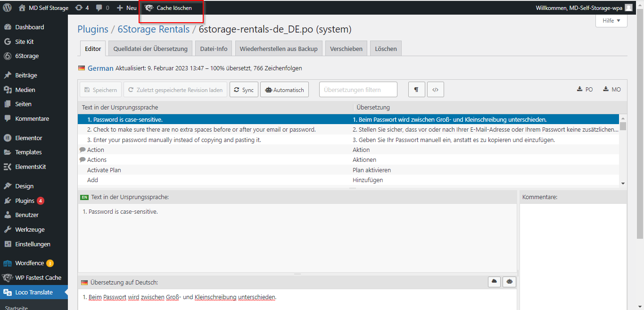Image resolution: width=644 pixels, height=310 pixels.
Task: Click the WordPress logo icon
Action: pyautogui.click(x=7, y=8)
